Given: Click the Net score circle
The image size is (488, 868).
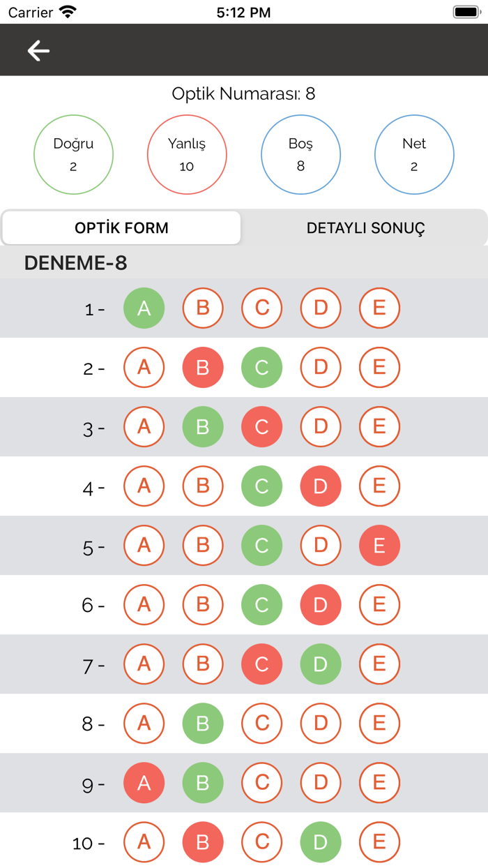Looking at the screenshot, I should tap(414, 154).
